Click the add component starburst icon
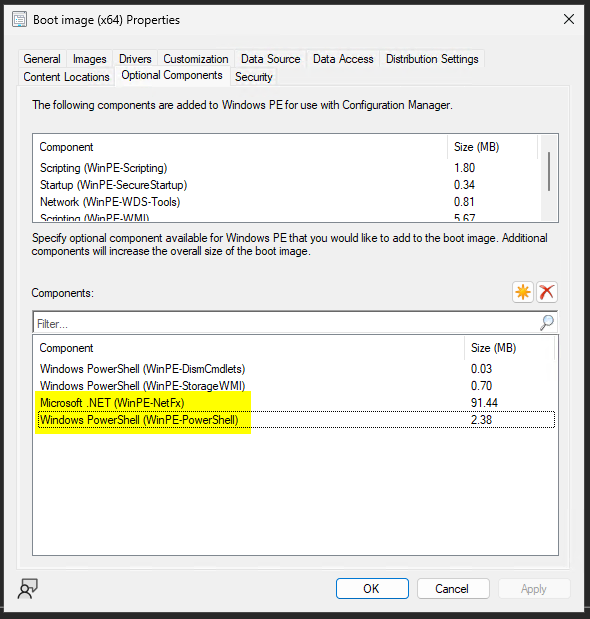 coord(523,293)
